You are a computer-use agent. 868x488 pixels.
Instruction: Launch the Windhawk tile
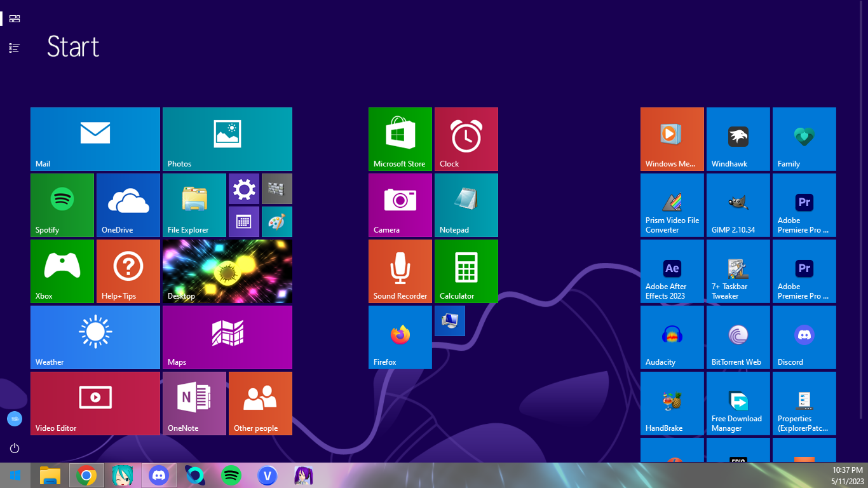(738, 139)
